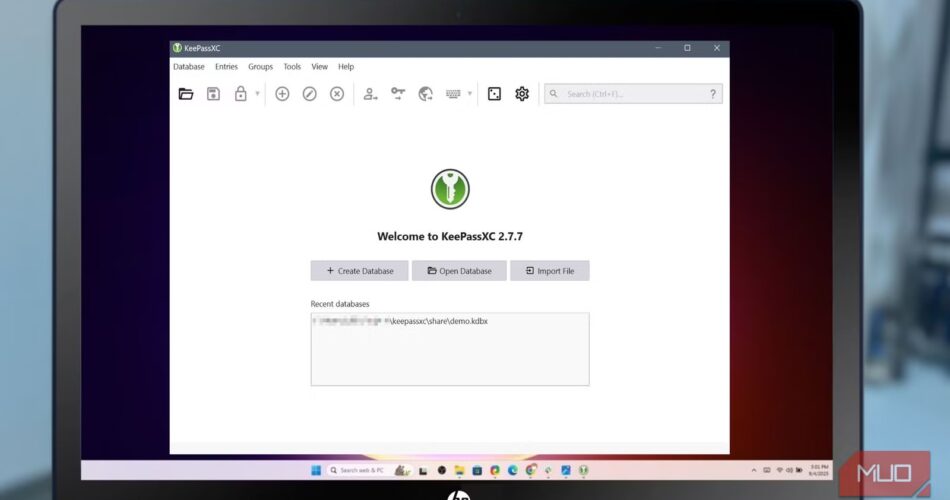Click the copy password key icon
The height and width of the screenshot is (500, 950).
pos(398,94)
